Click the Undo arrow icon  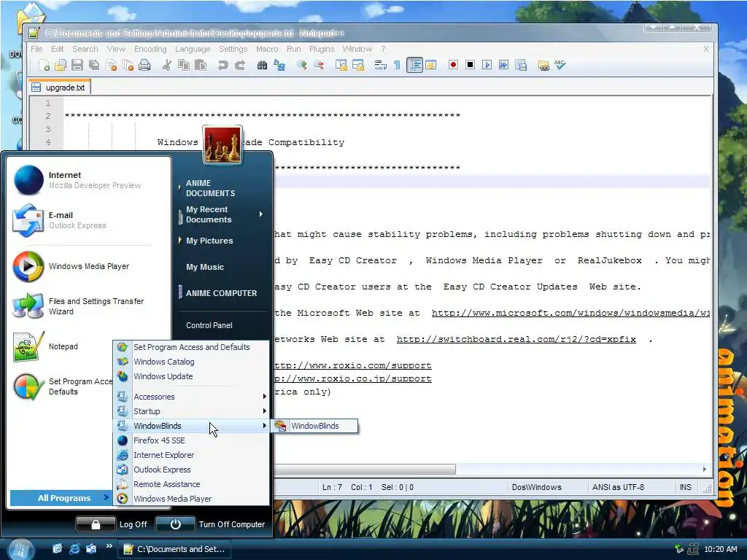pos(222,65)
